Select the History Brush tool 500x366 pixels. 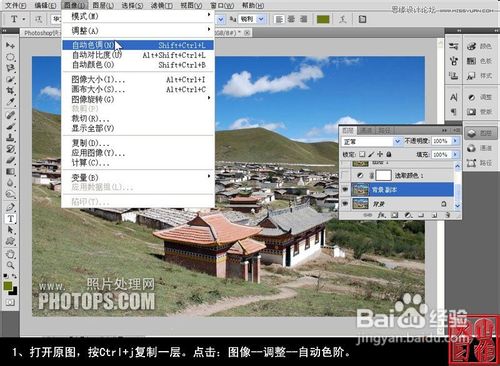tap(10, 149)
